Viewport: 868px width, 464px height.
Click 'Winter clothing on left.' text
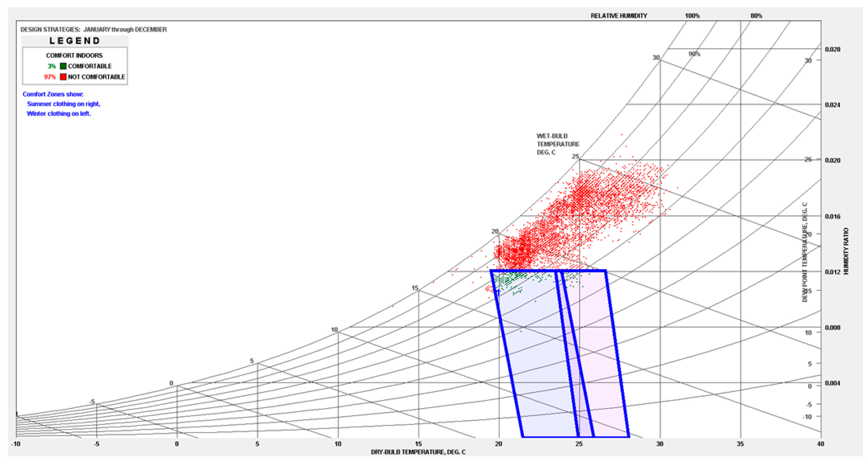[59, 114]
